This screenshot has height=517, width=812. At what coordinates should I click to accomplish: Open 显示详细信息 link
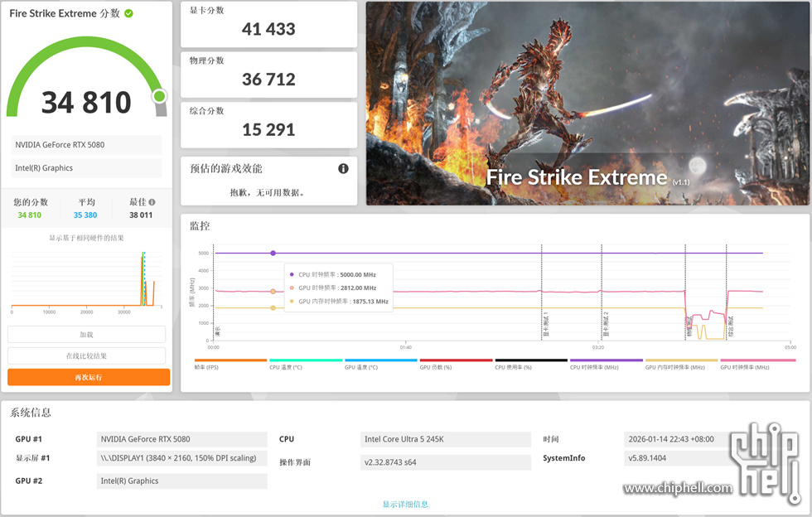pos(405,504)
